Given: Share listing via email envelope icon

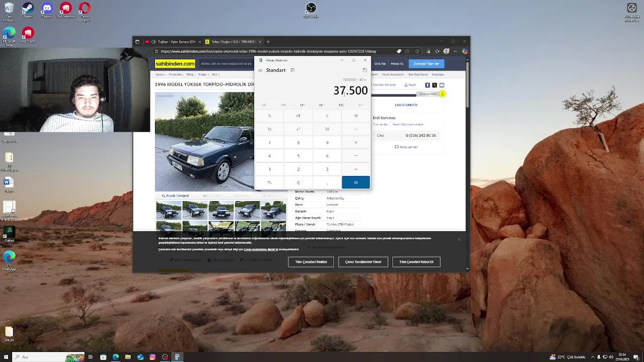Looking at the screenshot, I should tap(442, 85).
